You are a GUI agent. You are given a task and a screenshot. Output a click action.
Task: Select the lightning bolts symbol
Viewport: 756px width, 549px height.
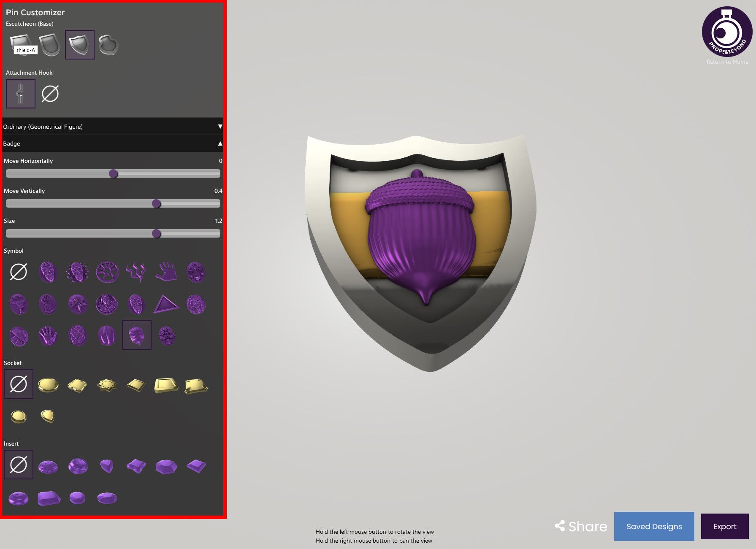(x=136, y=272)
